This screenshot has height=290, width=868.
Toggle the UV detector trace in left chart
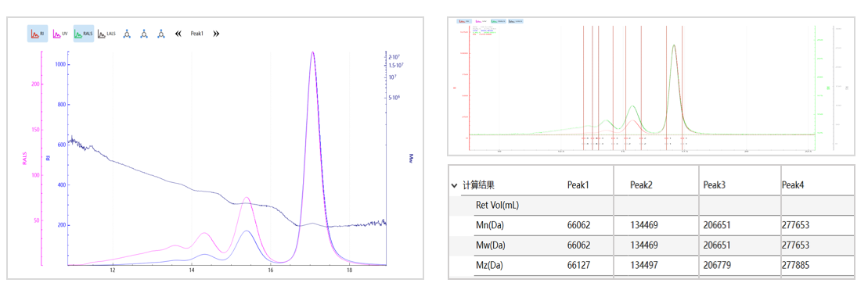pos(60,34)
